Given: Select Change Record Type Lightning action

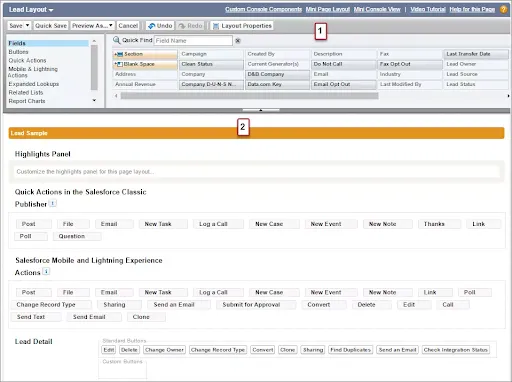Looking at the screenshot, I should 51,305.
